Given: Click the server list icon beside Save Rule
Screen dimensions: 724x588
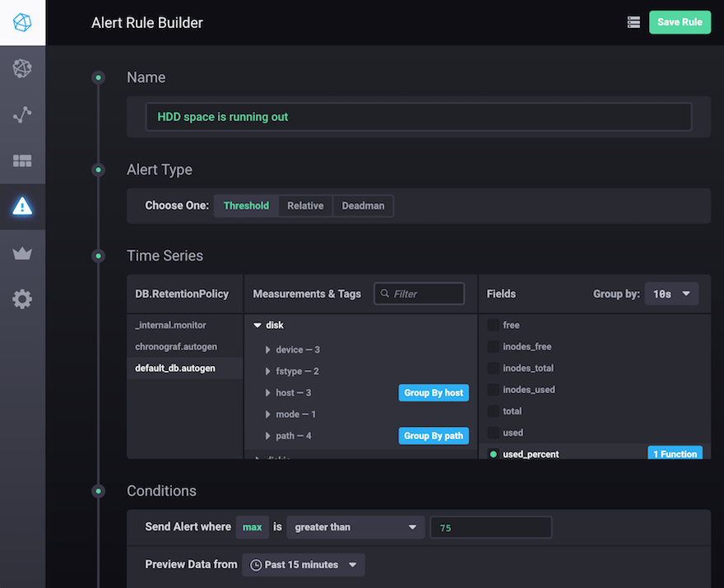Looking at the screenshot, I should click(x=633, y=22).
